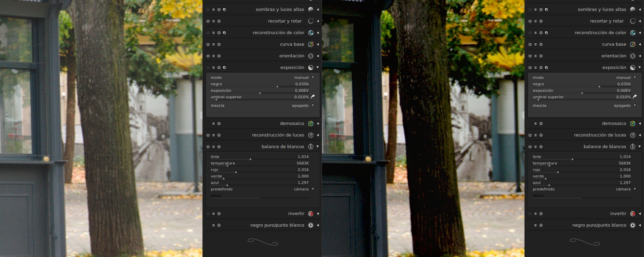Toggle power for sombras y luces altas, left panel
This screenshot has height=257, width=644.
tap(208, 10)
